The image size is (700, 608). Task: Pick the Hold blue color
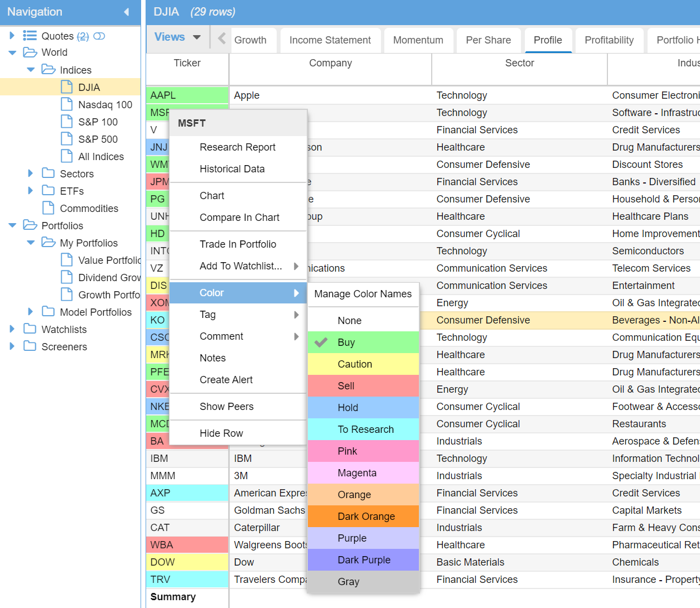coord(363,408)
